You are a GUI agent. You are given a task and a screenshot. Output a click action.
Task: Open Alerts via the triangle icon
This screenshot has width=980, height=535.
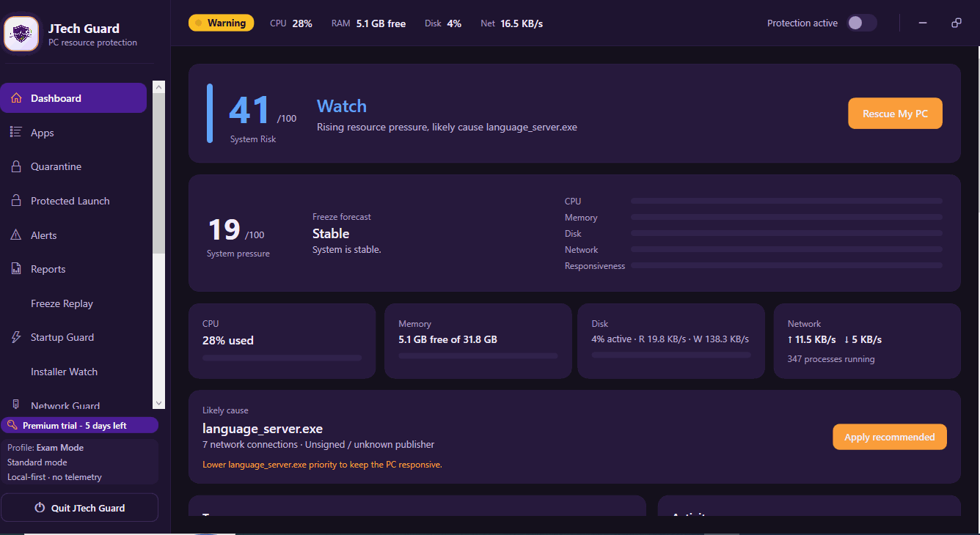pyautogui.click(x=16, y=235)
